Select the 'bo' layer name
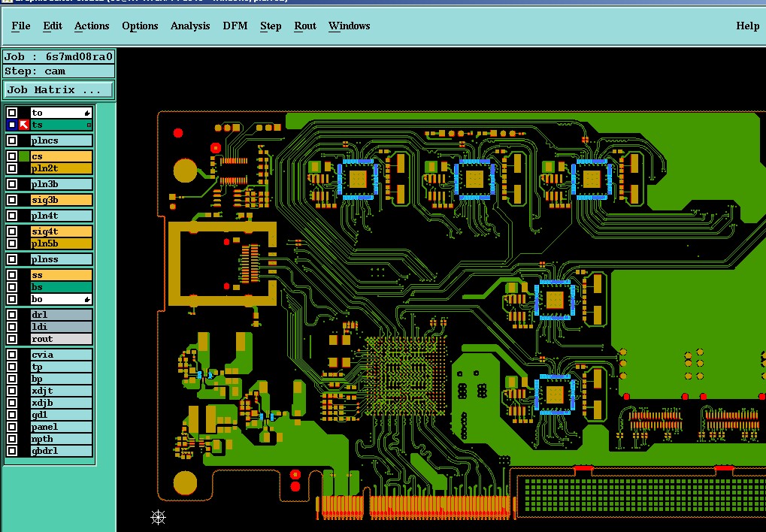 [61, 299]
